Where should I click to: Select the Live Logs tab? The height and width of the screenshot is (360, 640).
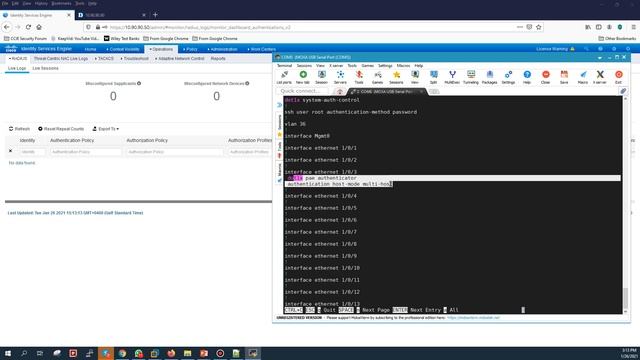point(17,68)
